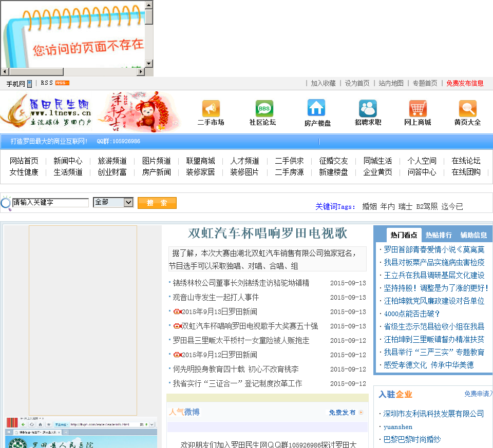The width and height of the screenshot is (493, 448).
Task: Open news 锦绣林牧公司董事长刘锦绣走访骆驼坳镇
Action: tap(241, 283)
